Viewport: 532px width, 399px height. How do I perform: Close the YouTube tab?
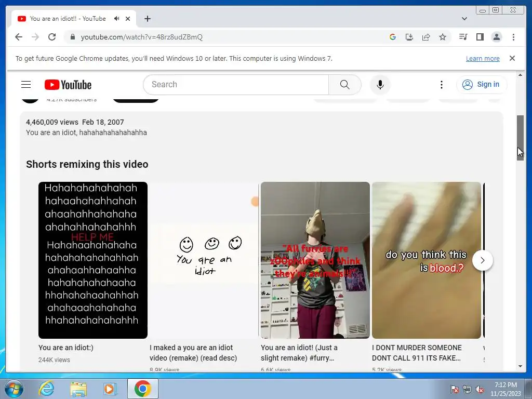128,19
